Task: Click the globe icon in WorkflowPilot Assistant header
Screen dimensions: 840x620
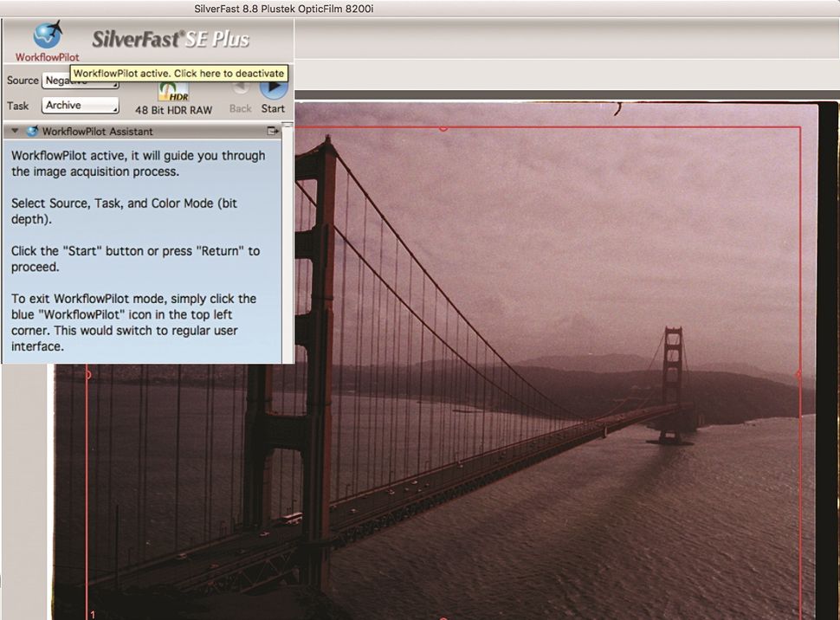Action: (30, 131)
